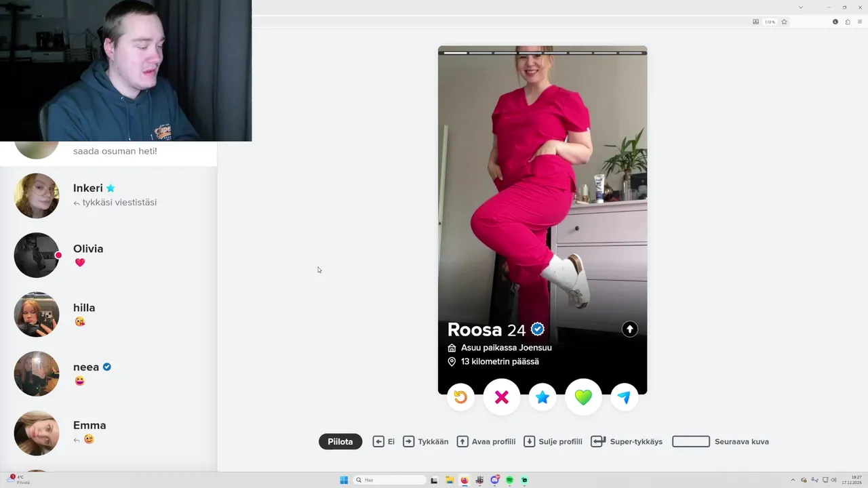The height and width of the screenshot is (488, 868).
Task: Open Firefox from the taskbar
Action: [465, 480]
